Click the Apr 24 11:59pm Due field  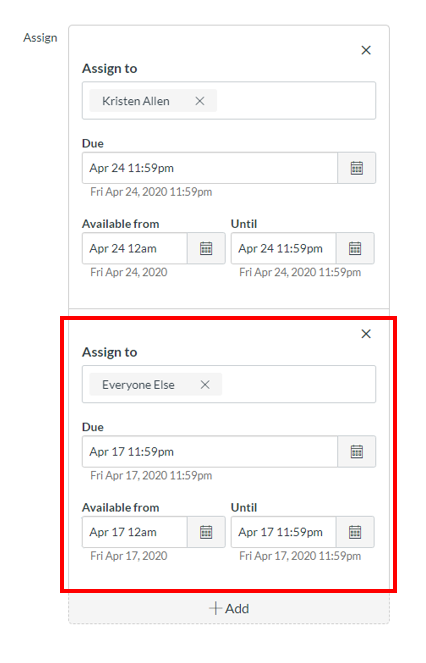point(210,168)
